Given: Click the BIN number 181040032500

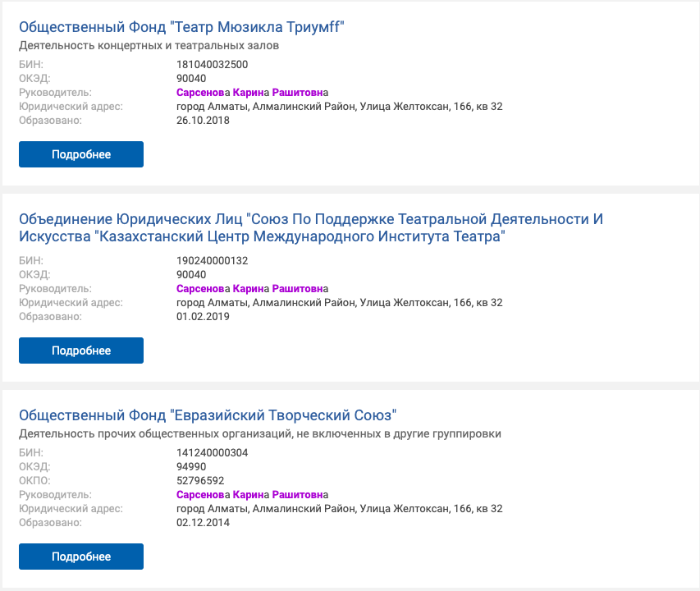Looking at the screenshot, I should coord(212,64).
